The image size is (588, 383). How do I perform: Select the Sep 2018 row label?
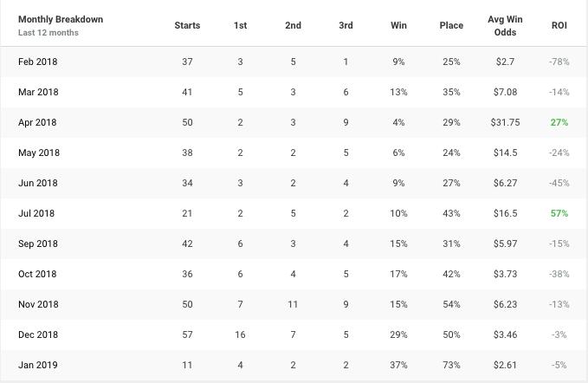coord(38,243)
